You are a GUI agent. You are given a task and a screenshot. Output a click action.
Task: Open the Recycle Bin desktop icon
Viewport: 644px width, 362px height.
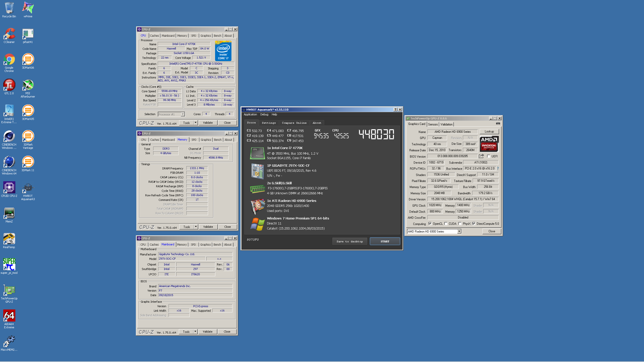click(9, 10)
